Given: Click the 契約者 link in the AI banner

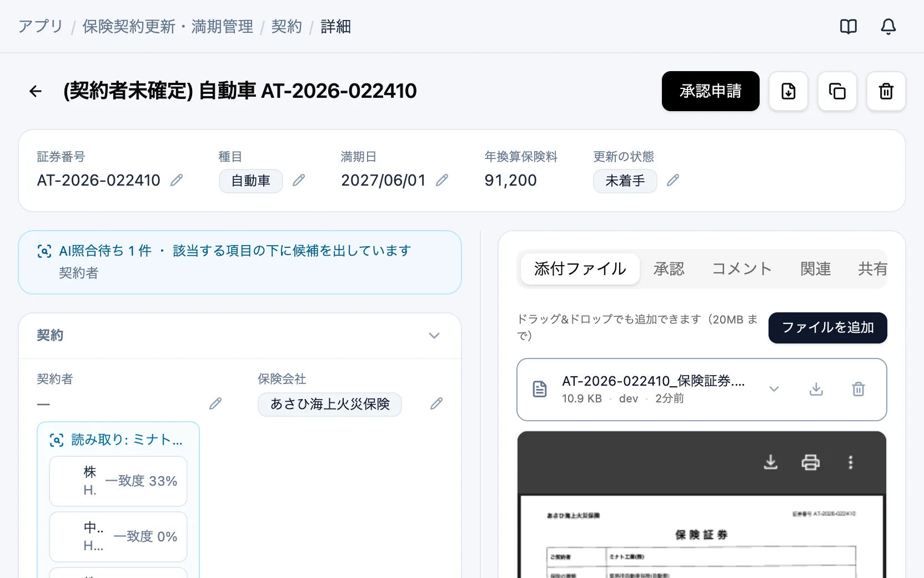Looking at the screenshot, I should click(x=79, y=273).
